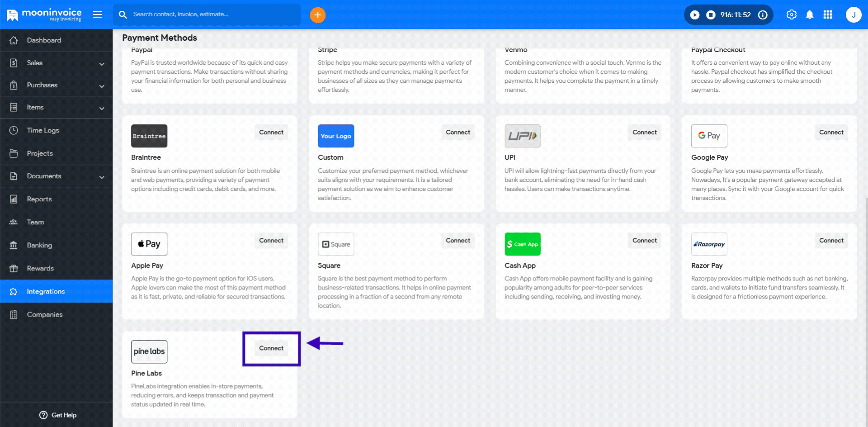Click Get Help link
868x427 pixels.
click(58, 415)
